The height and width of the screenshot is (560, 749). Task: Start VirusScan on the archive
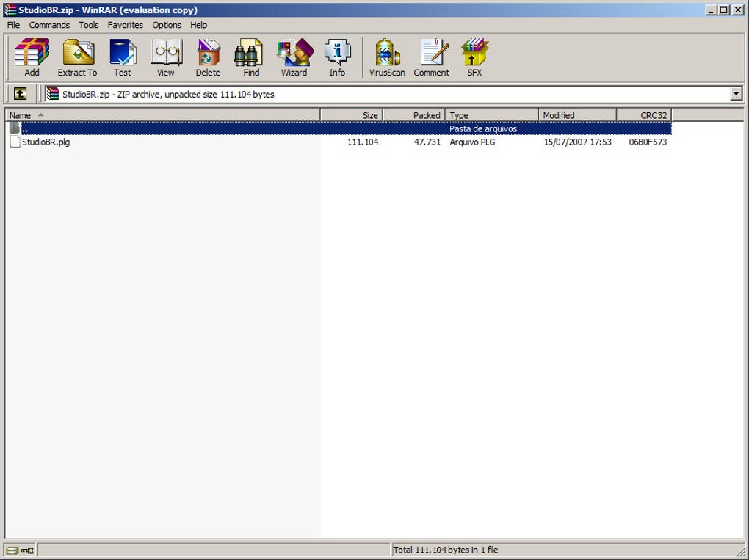point(387,57)
